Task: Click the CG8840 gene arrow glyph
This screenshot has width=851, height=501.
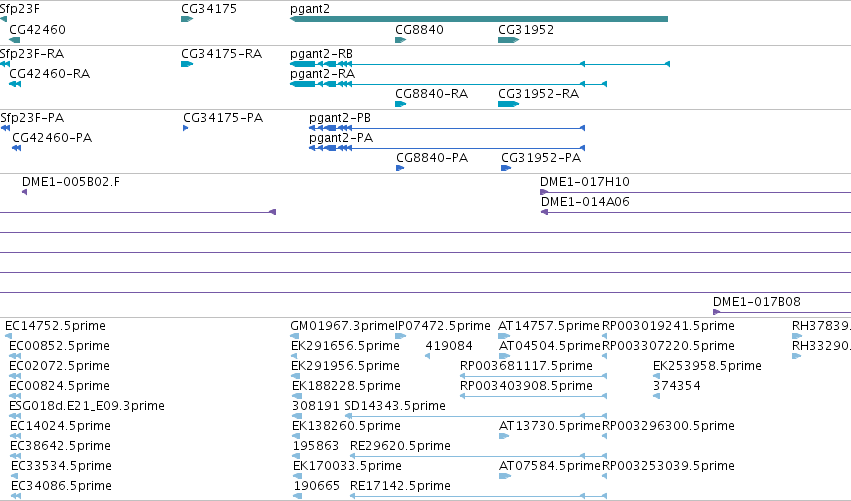Action: [401, 40]
